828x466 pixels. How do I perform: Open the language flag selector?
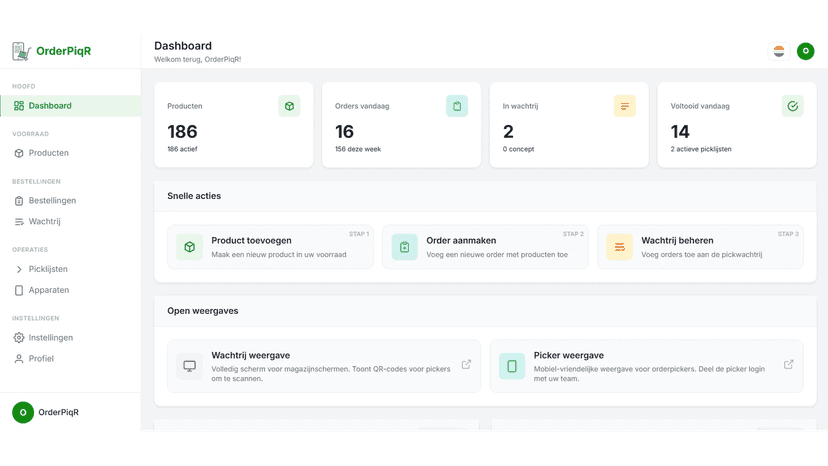click(779, 51)
